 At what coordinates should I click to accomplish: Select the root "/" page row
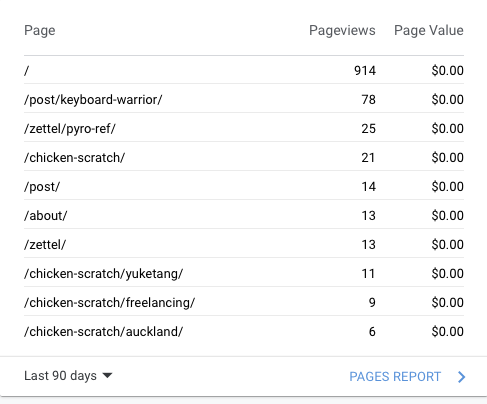coord(244,70)
